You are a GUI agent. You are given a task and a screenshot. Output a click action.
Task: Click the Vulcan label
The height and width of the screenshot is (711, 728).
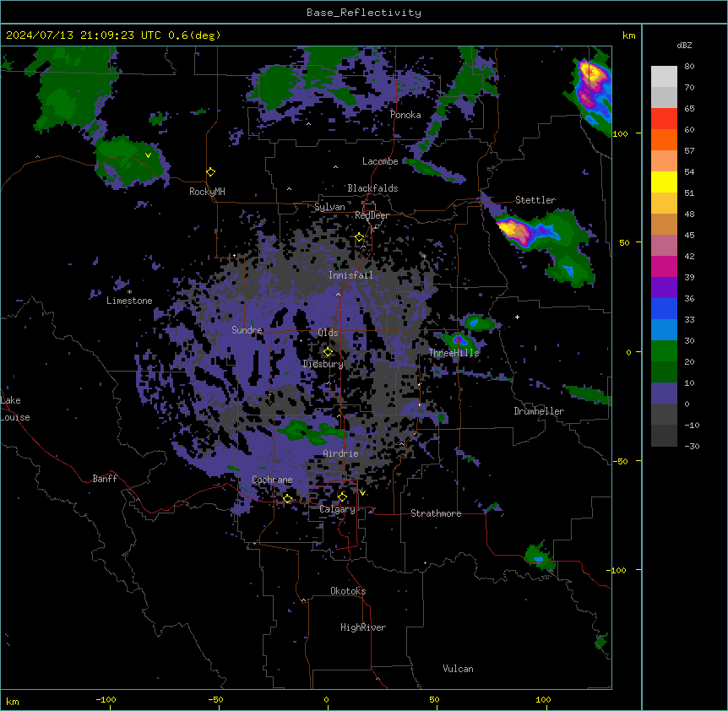tap(459, 669)
